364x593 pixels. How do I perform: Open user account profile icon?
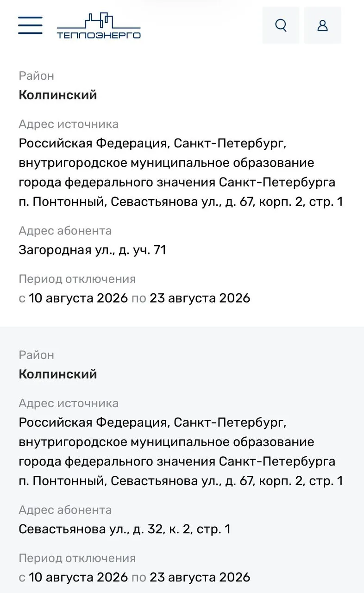coord(323,25)
